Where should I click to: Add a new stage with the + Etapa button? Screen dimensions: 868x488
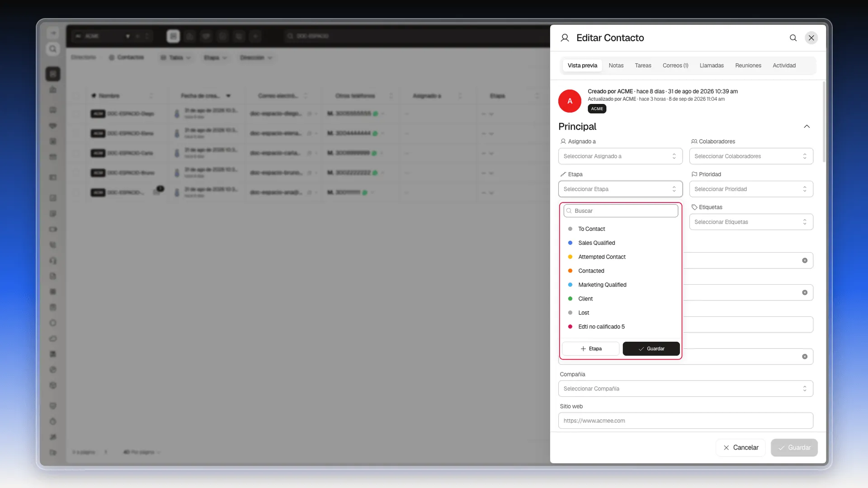click(x=591, y=349)
